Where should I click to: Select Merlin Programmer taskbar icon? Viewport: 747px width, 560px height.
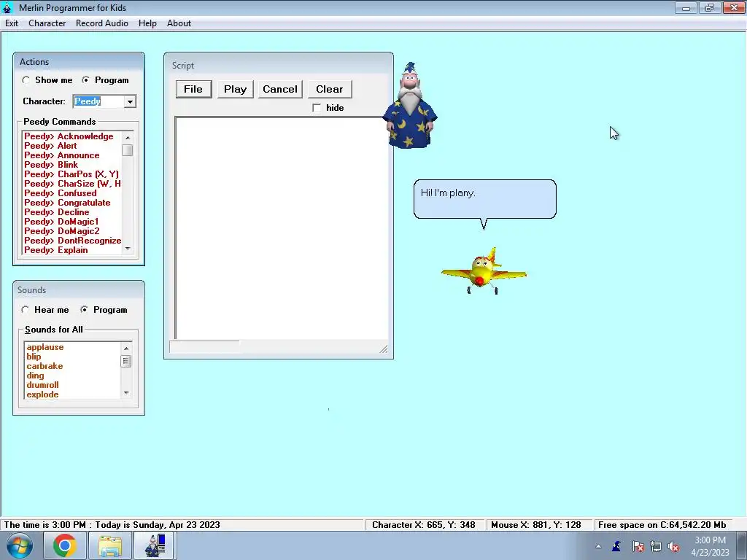coord(155,545)
